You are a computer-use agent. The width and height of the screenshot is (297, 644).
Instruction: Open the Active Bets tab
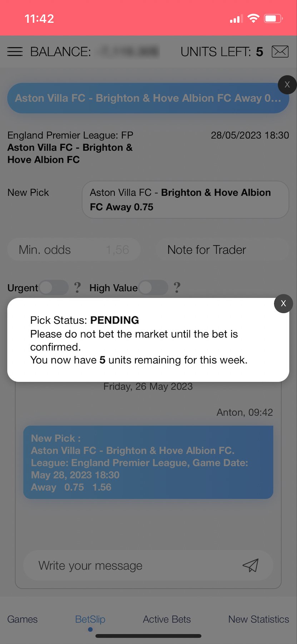click(167, 619)
